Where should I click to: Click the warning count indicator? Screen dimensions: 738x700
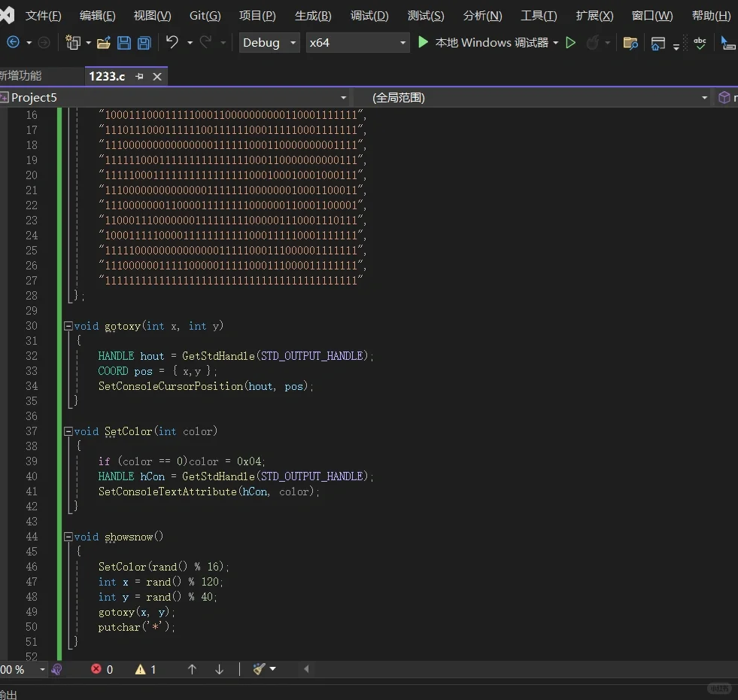tap(146, 669)
